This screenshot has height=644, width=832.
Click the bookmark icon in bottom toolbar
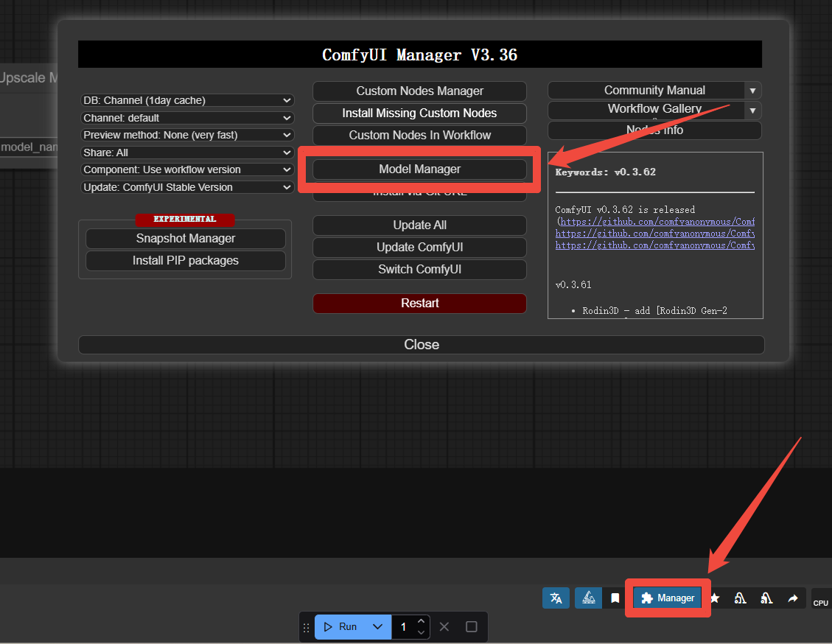(x=615, y=598)
